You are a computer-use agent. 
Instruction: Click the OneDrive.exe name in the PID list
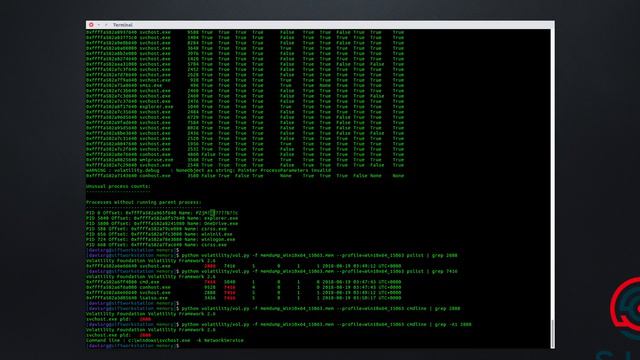click(221, 224)
